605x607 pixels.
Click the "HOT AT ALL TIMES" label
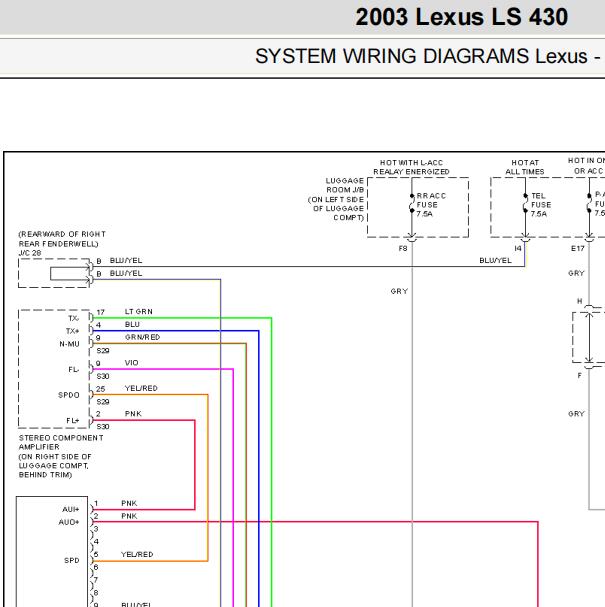525,167
